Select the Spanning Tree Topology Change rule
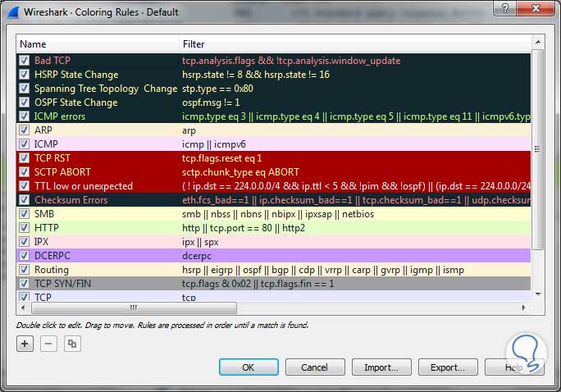 pyautogui.click(x=106, y=89)
